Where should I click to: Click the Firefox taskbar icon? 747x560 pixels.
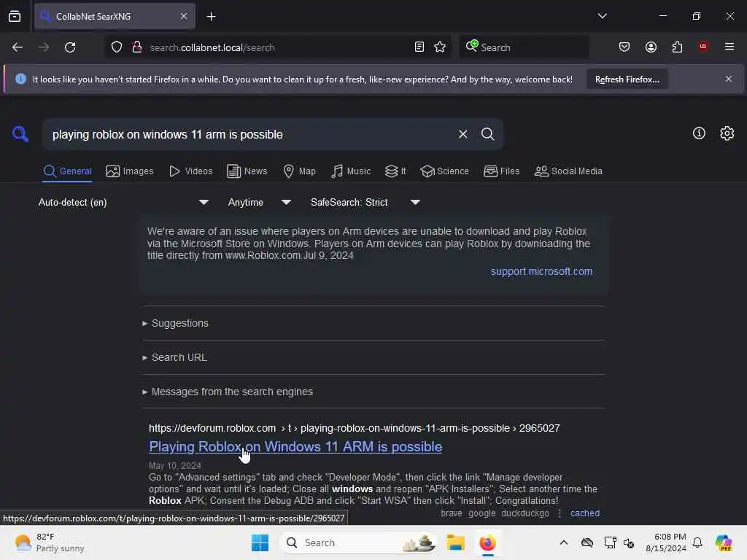487,542
